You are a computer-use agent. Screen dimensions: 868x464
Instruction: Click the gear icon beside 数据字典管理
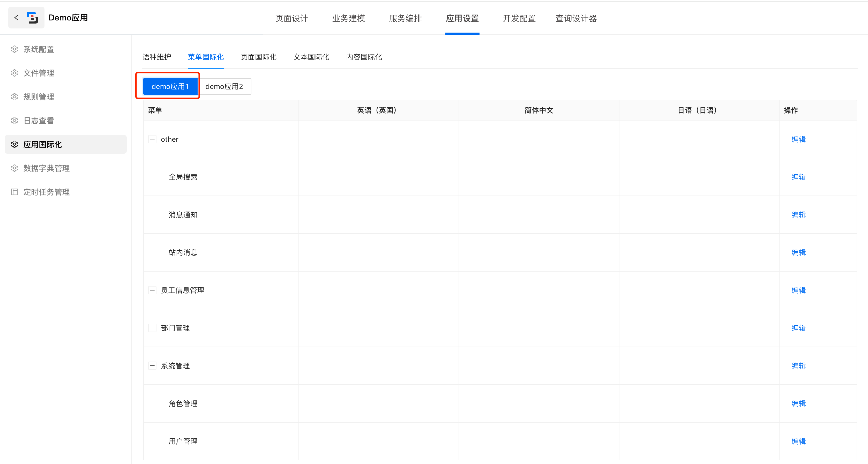pos(14,168)
